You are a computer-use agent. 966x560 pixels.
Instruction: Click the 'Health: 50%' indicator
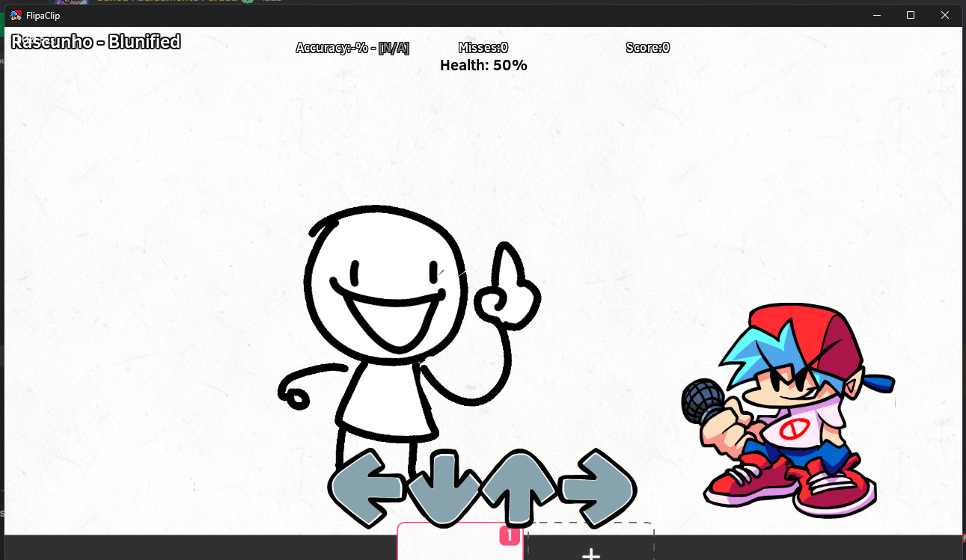[x=483, y=65]
